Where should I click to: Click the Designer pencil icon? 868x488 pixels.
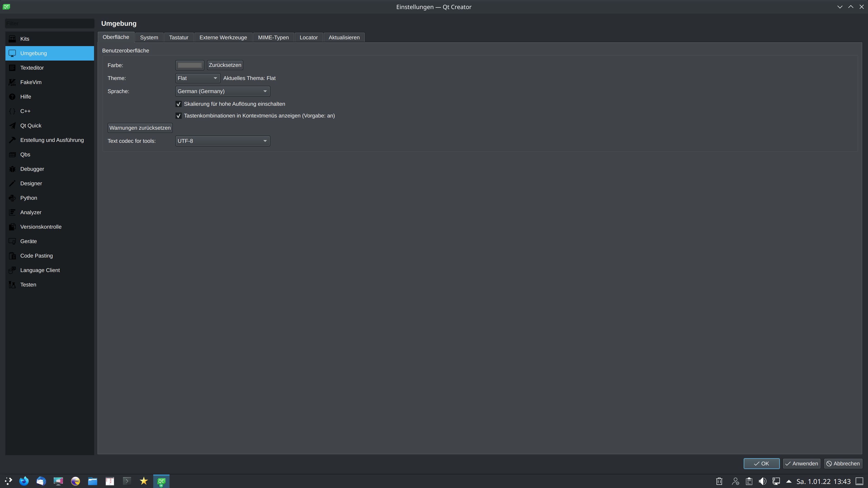click(12, 183)
